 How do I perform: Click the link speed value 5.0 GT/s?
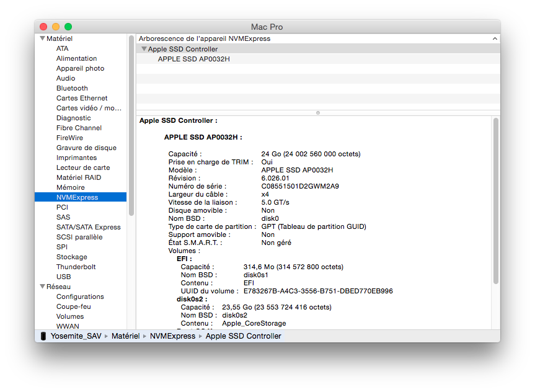click(275, 202)
